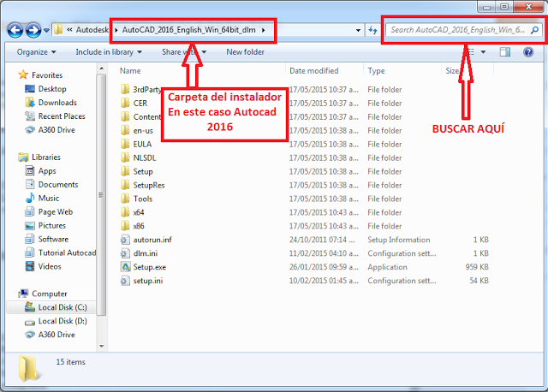
Task: Open Recent Places in Favorites
Action: point(62,116)
